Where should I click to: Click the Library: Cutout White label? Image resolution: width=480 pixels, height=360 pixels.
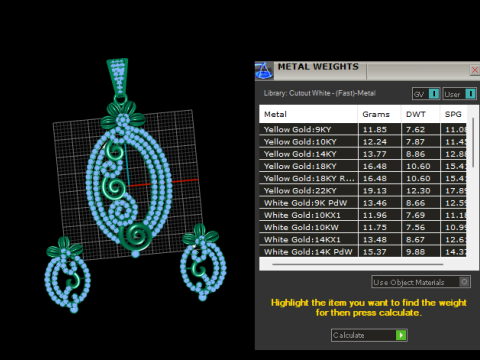coord(319,93)
